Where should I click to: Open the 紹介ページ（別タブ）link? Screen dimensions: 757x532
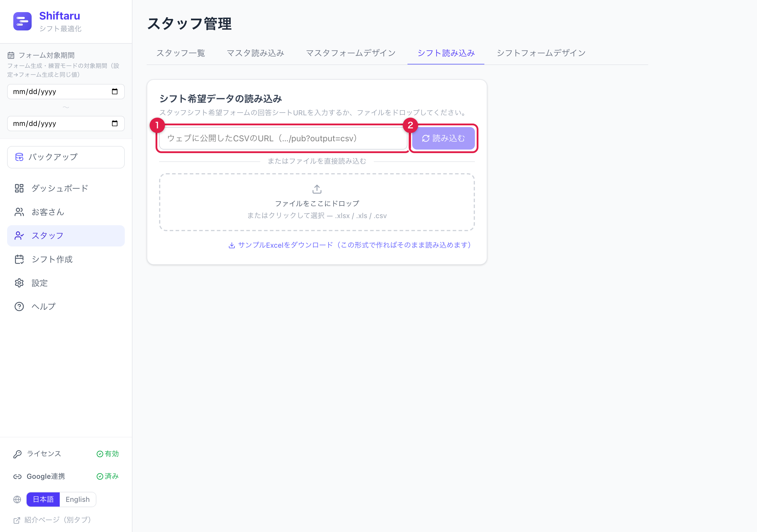pos(53,520)
